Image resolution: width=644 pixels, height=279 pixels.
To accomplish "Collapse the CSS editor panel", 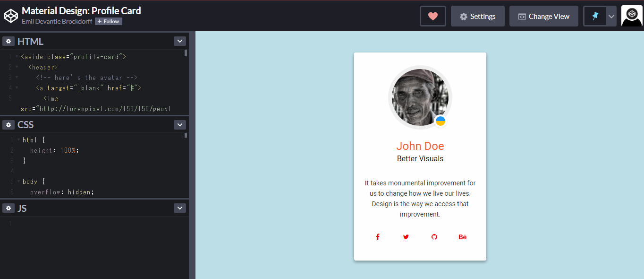I will tap(180, 124).
